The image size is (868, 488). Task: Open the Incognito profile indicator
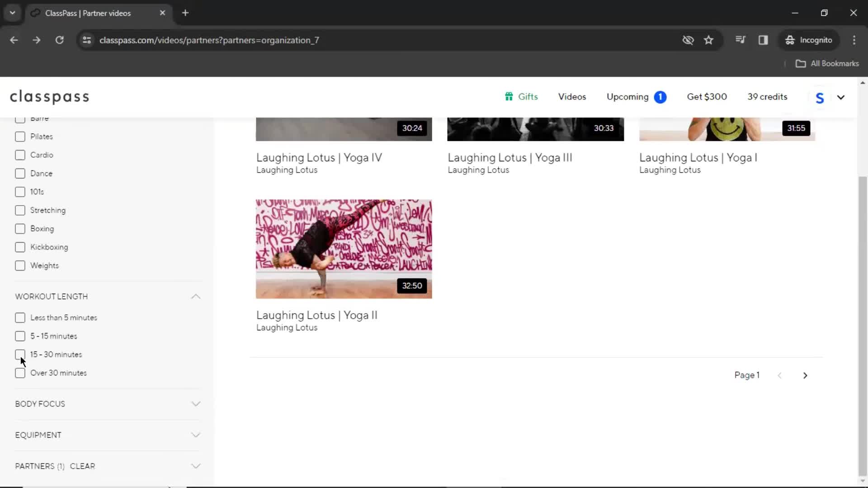(809, 40)
